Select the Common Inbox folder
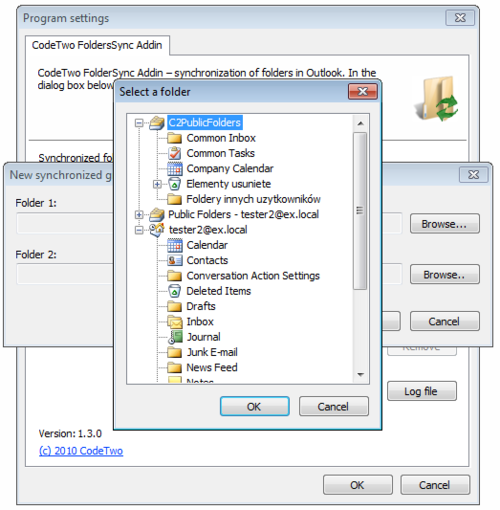Screen dimensions: 500x510 coord(221,138)
